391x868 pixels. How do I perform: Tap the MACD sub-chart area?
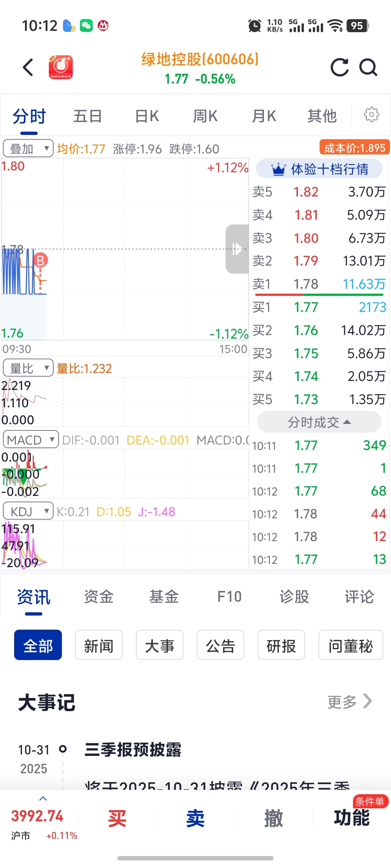click(x=125, y=474)
